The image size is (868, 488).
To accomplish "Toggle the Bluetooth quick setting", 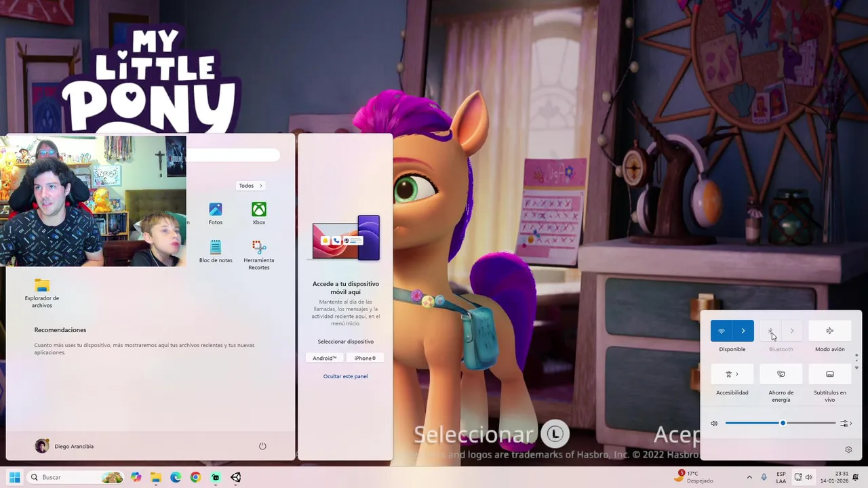I will [x=770, y=331].
